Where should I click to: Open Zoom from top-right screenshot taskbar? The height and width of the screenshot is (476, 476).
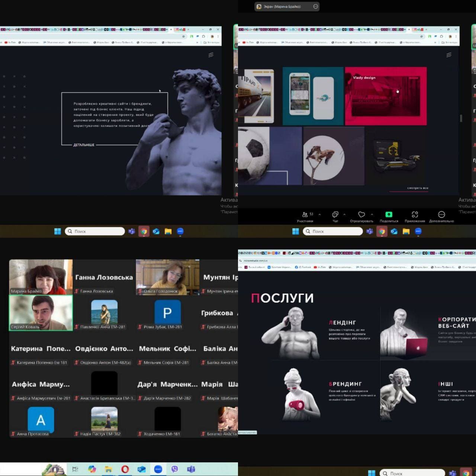(x=418, y=231)
